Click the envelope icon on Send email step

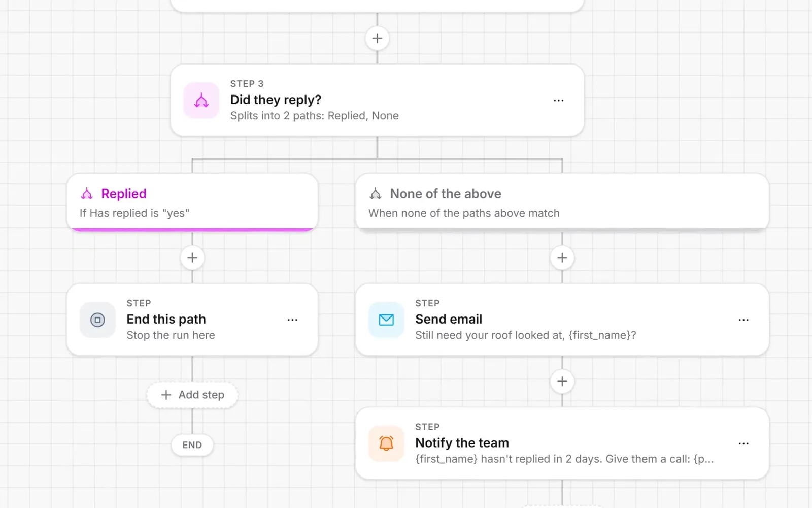pos(386,320)
